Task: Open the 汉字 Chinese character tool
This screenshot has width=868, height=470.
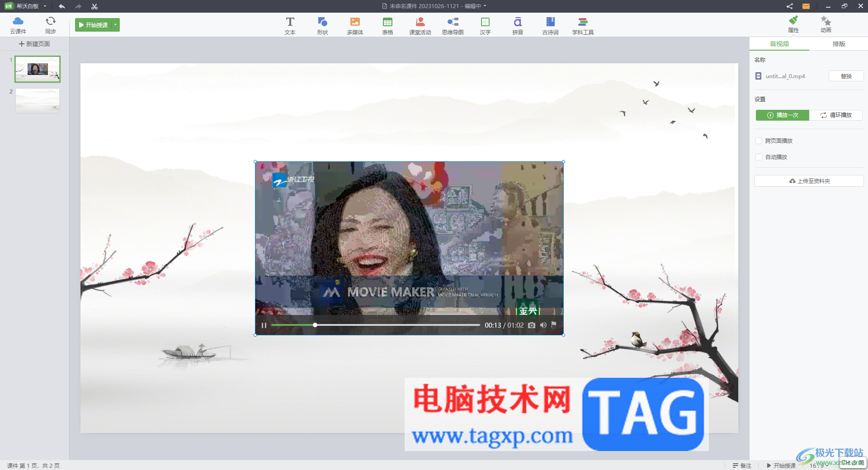Action: [485, 26]
